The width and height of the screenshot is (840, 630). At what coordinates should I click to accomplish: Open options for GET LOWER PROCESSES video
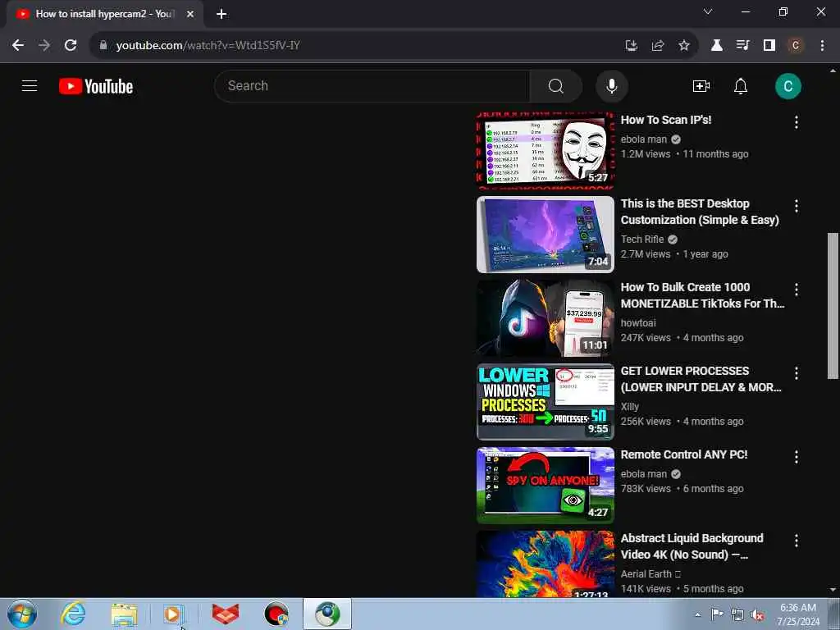tap(796, 373)
